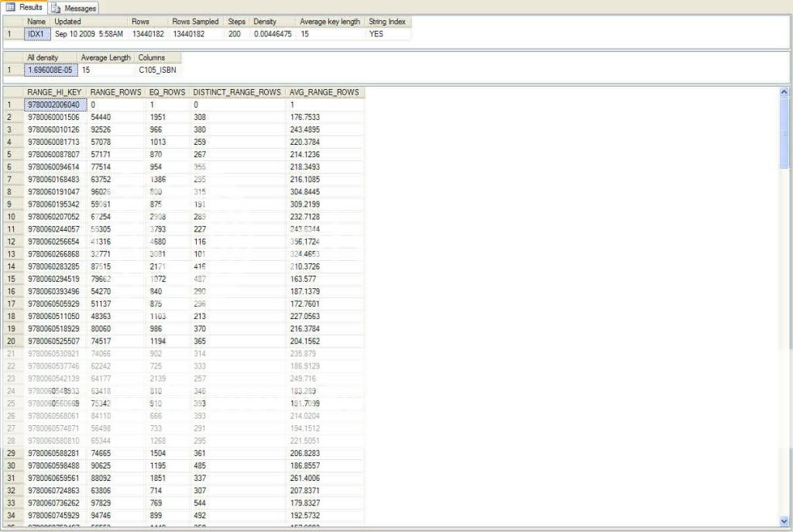
Task: Select the 9780060191047 key cell
Action: (55, 192)
